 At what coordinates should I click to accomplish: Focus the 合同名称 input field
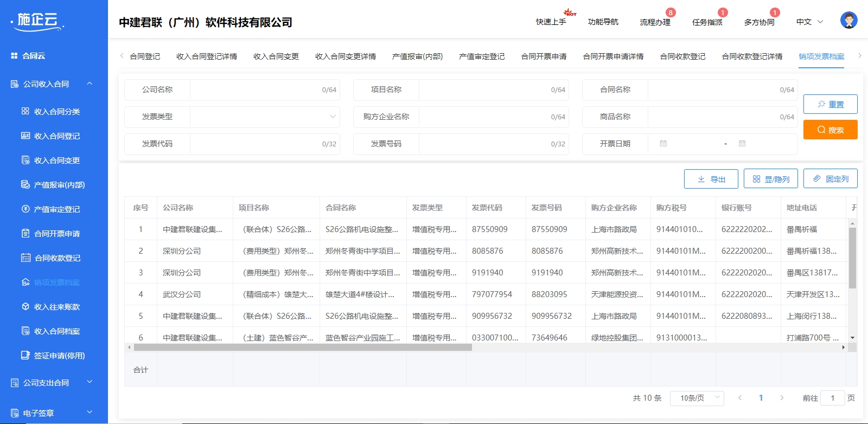click(x=723, y=89)
